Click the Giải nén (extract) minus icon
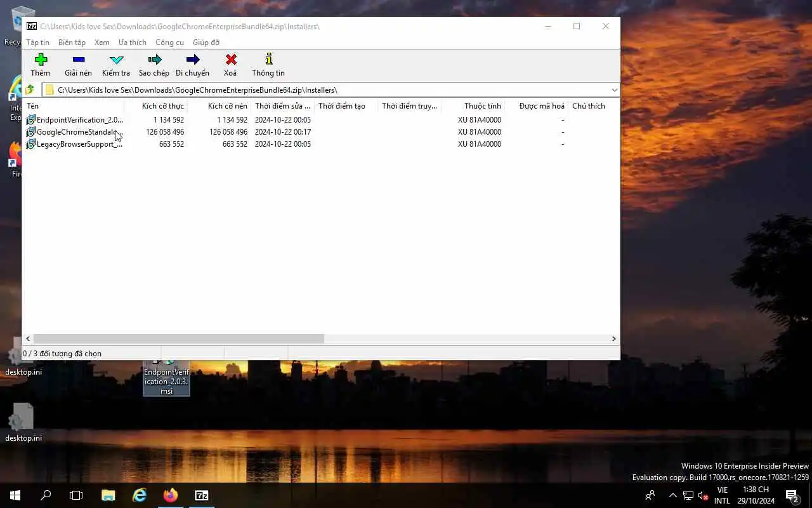Image resolution: width=812 pixels, height=508 pixels. [78, 60]
